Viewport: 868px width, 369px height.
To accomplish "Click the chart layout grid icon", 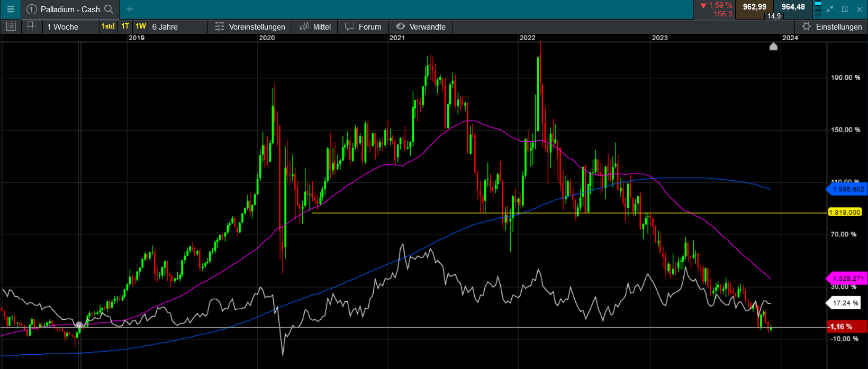I will click(x=32, y=26).
